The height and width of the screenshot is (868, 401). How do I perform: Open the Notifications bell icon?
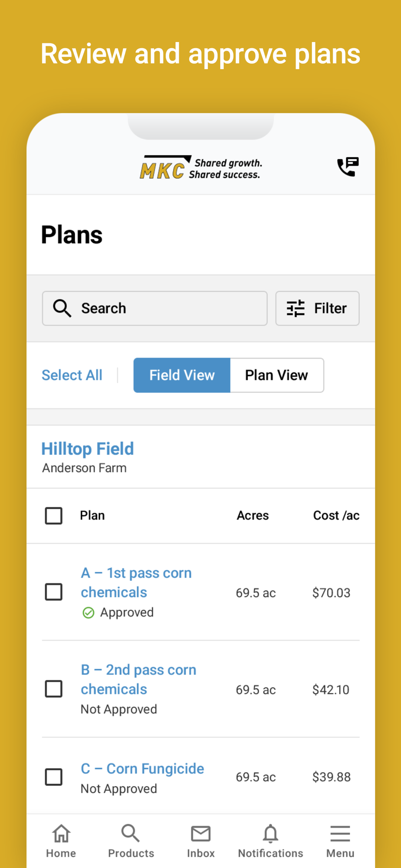coord(270,834)
